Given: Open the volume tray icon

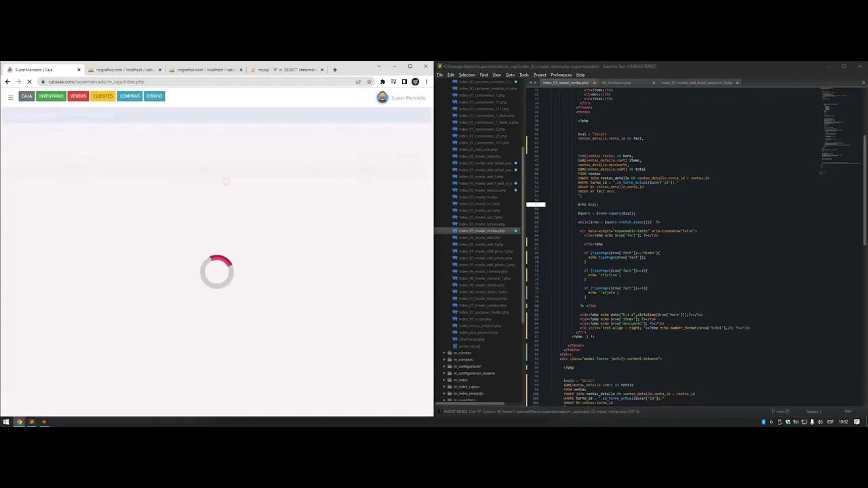Looking at the screenshot, I should click(x=821, y=422).
